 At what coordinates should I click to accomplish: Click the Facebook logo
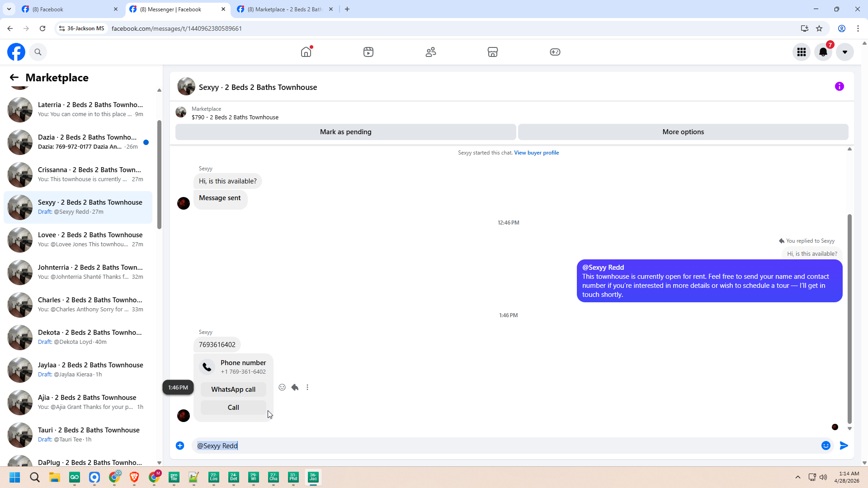pyautogui.click(x=16, y=52)
